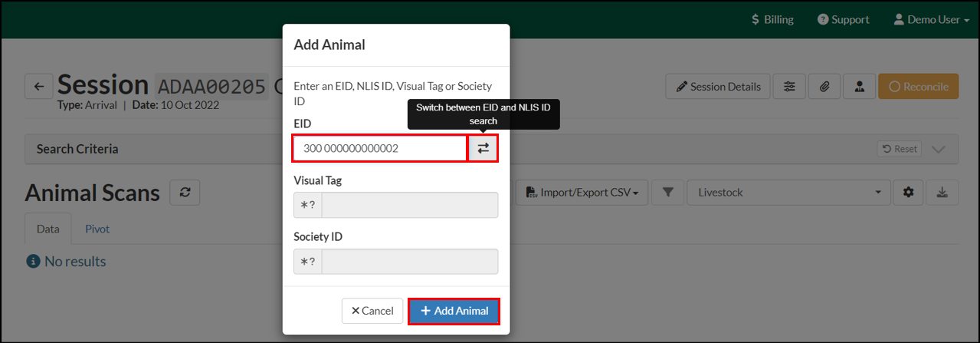
Task: Open the sliders settings icon
Action: click(x=789, y=87)
